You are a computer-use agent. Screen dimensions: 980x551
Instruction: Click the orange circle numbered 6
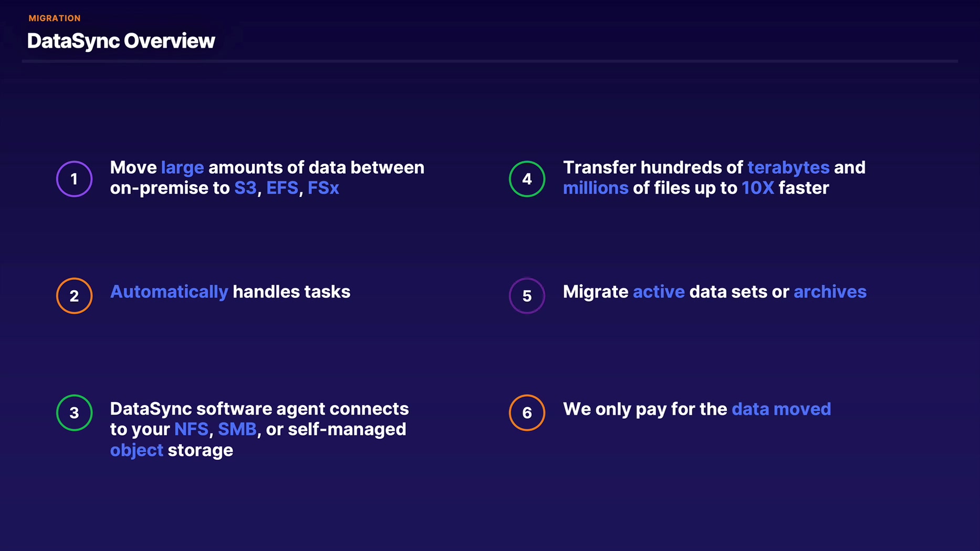tap(527, 412)
